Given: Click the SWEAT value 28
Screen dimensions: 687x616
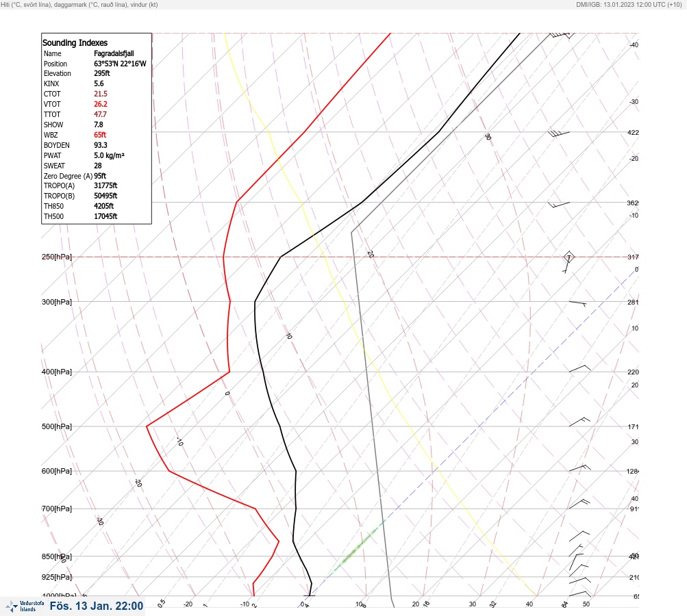Looking at the screenshot, I should [x=98, y=166].
